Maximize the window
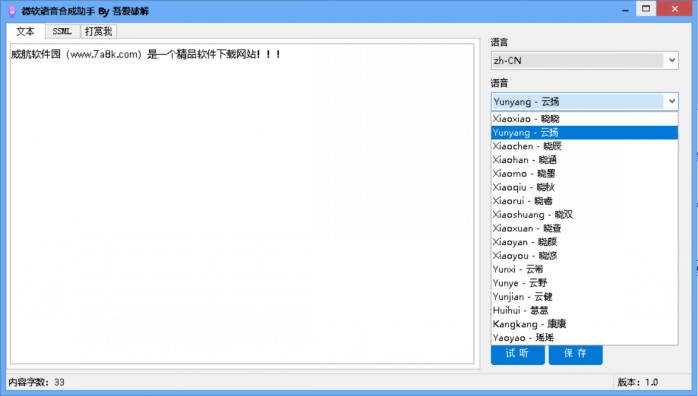The image size is (698, 396). point(646,9)
